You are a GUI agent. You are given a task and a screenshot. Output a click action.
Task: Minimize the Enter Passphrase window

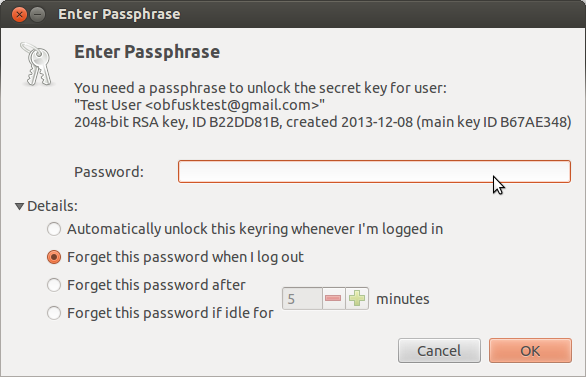click(37, 15)
